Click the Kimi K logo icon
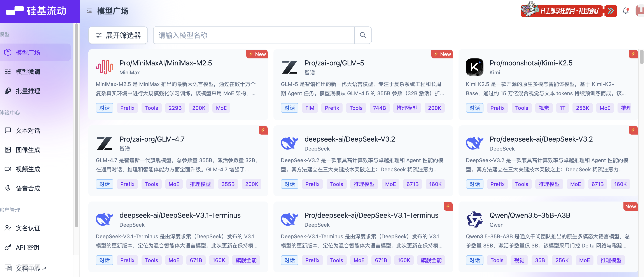The height and width of the screenshot is (277, 644). 474,67
